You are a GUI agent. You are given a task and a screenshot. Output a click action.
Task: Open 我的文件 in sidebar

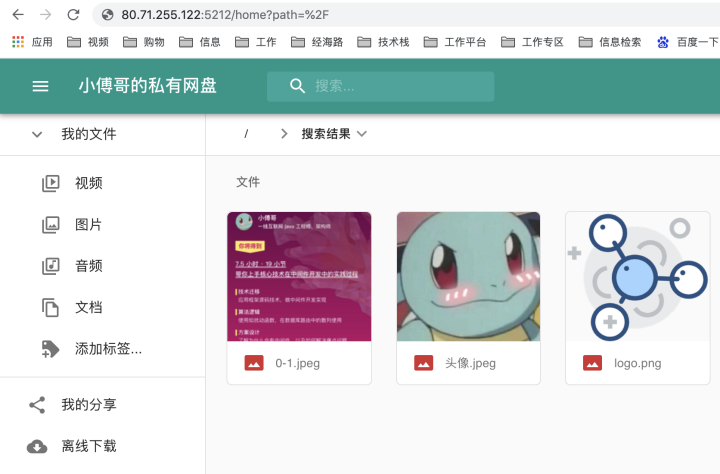point(89,134)
